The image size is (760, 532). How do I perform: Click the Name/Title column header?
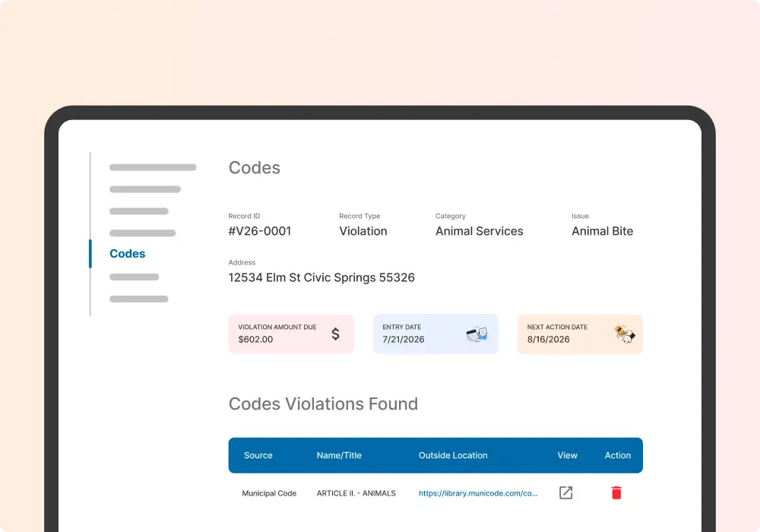339,455
